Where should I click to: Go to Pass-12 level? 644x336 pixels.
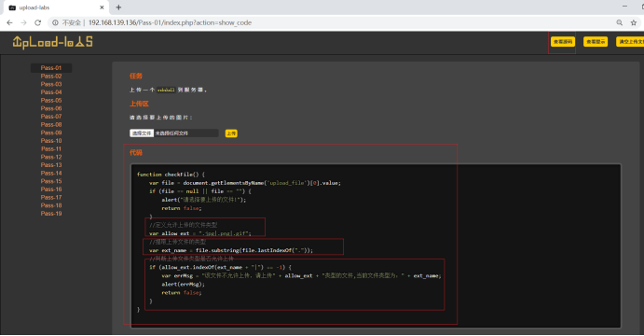click(51, 157)
